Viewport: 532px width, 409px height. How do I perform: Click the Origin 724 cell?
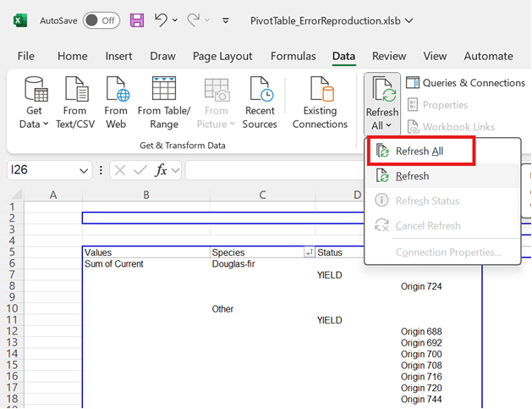pos(421,286)
